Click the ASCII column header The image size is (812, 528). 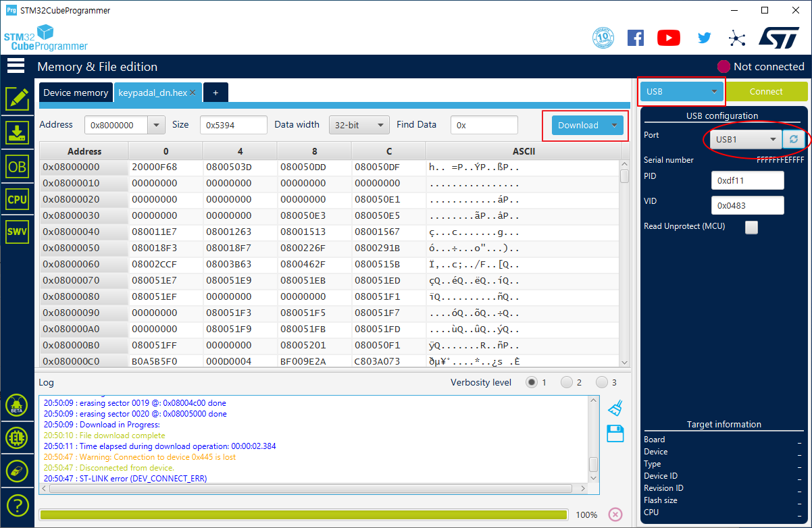(x=524, y=151)
